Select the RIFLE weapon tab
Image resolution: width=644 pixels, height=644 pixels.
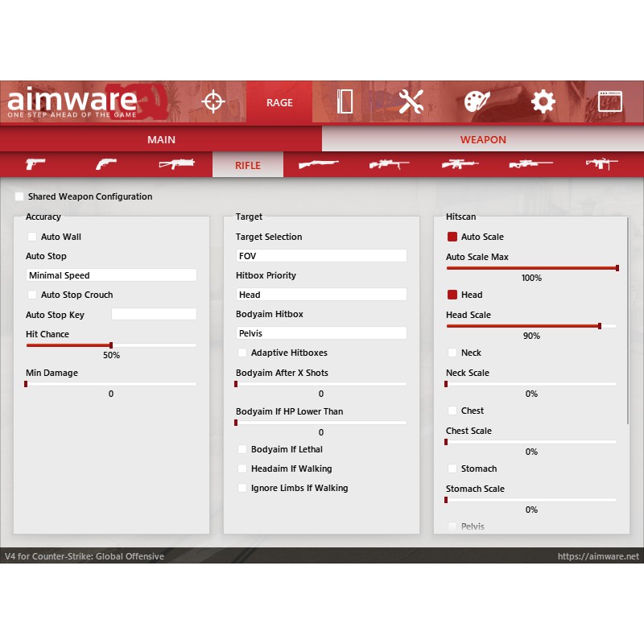point(248,165)
